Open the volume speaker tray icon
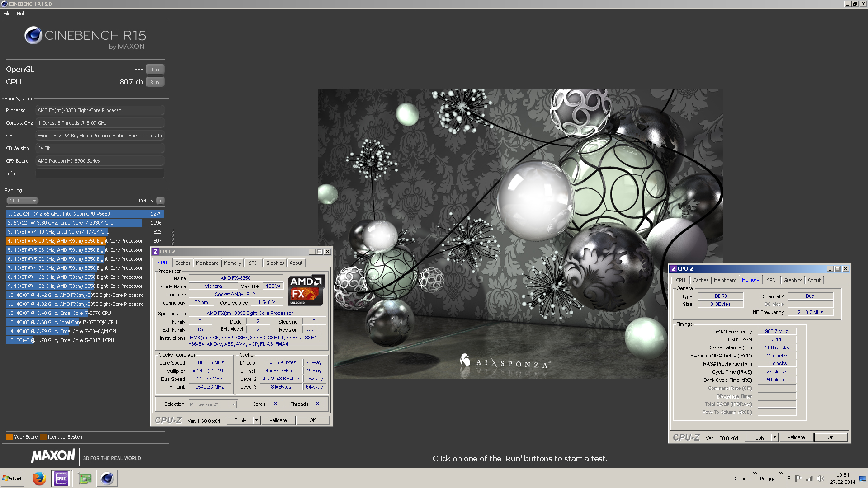 (821, 479)
